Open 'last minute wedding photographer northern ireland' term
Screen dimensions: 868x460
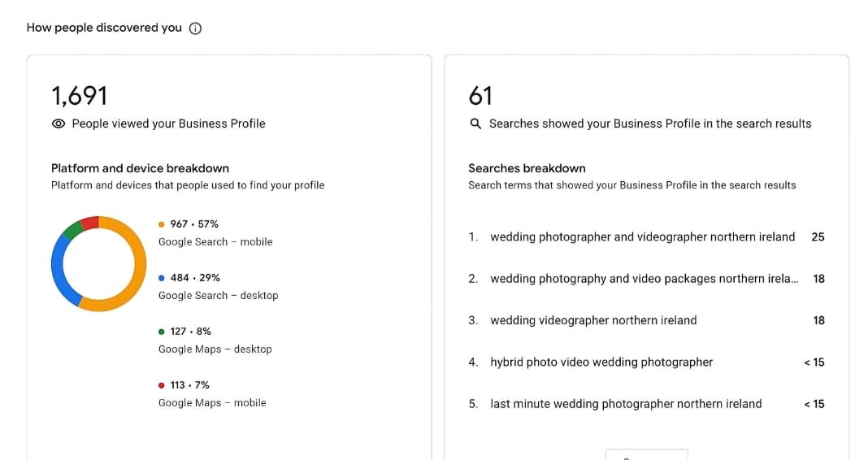click(x=626, y=404)
